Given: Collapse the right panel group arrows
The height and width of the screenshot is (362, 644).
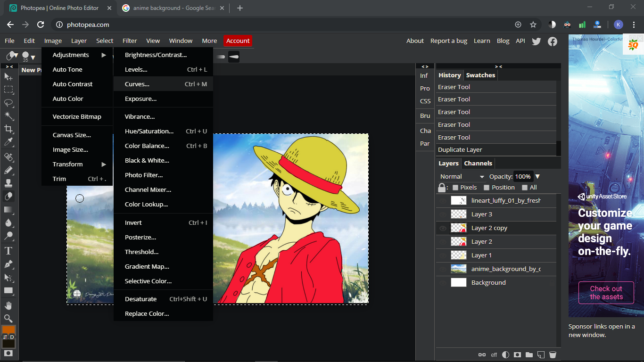Looking at the screenshot, I should [498, 66].
